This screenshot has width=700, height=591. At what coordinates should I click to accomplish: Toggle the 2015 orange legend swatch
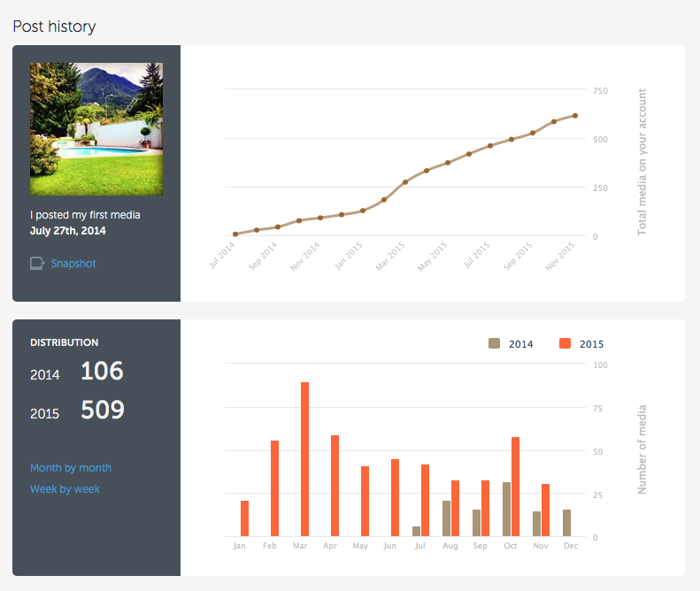[x=565, y=344]
